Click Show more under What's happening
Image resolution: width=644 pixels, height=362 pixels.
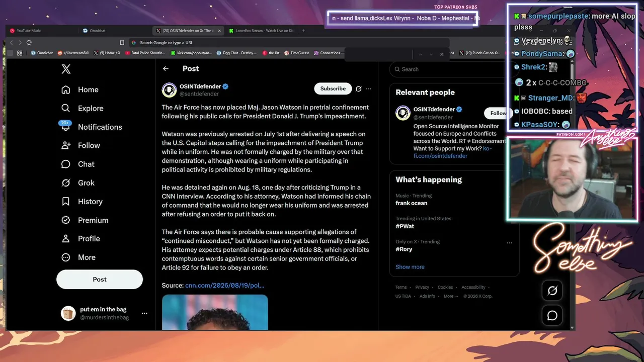(410, 267)
